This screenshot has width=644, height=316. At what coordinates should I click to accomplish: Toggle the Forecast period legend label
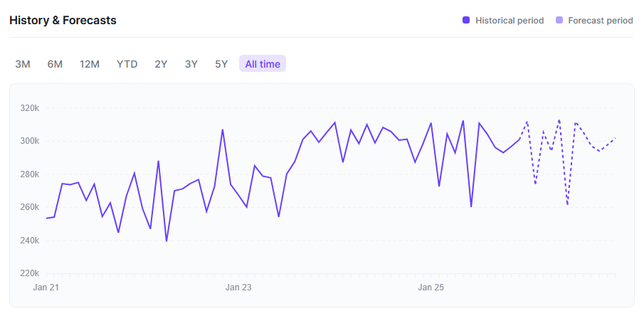click(x=600, y=21)
